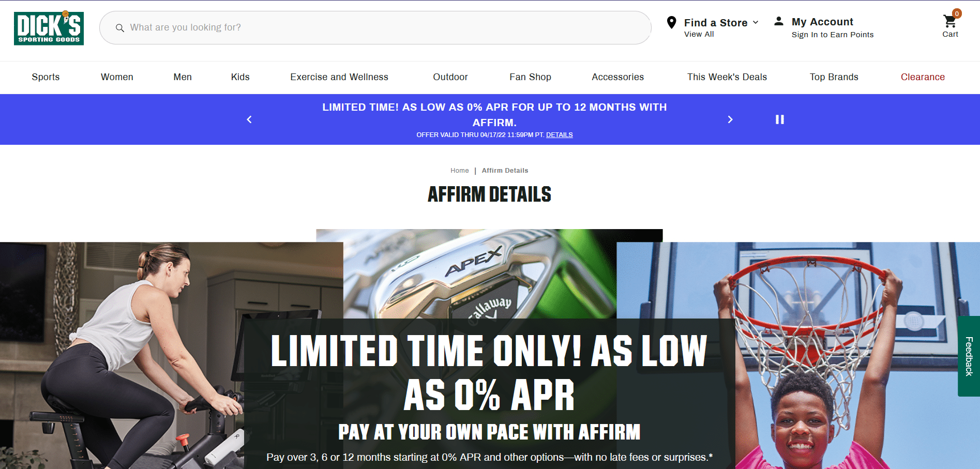Open This Week's Deals menu
This screenshot has height=469, width=980.
click(x=727, y=77)
